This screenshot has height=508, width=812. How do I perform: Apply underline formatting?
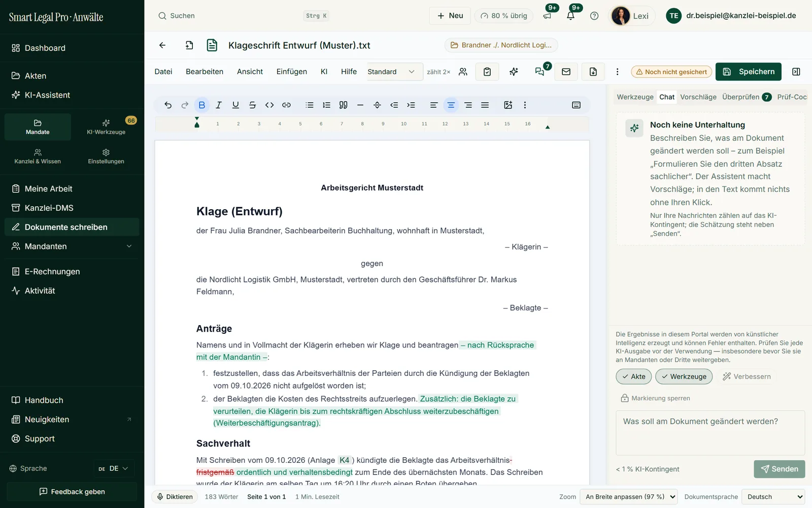tap(235, 105)
